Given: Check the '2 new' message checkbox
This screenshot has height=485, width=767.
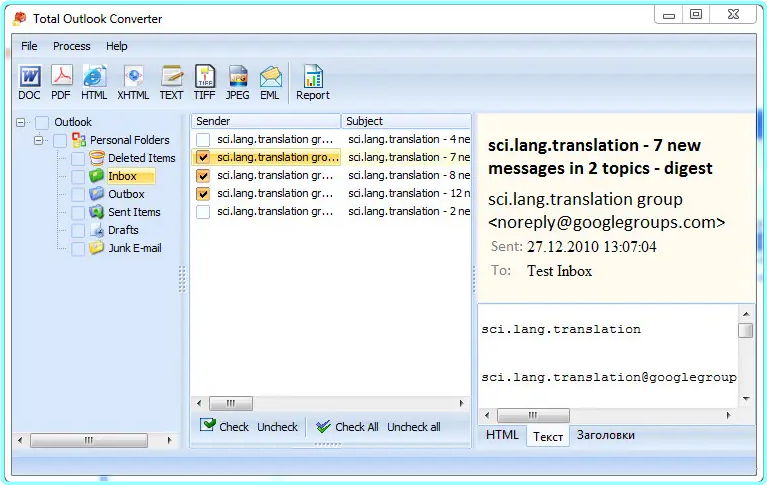Looking at the screenshot, I should coord(203,212).
